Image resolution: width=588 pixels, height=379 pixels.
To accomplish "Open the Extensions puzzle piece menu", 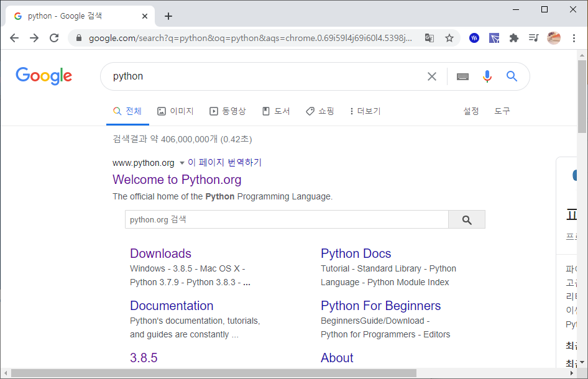I will (x=514, y=38).
